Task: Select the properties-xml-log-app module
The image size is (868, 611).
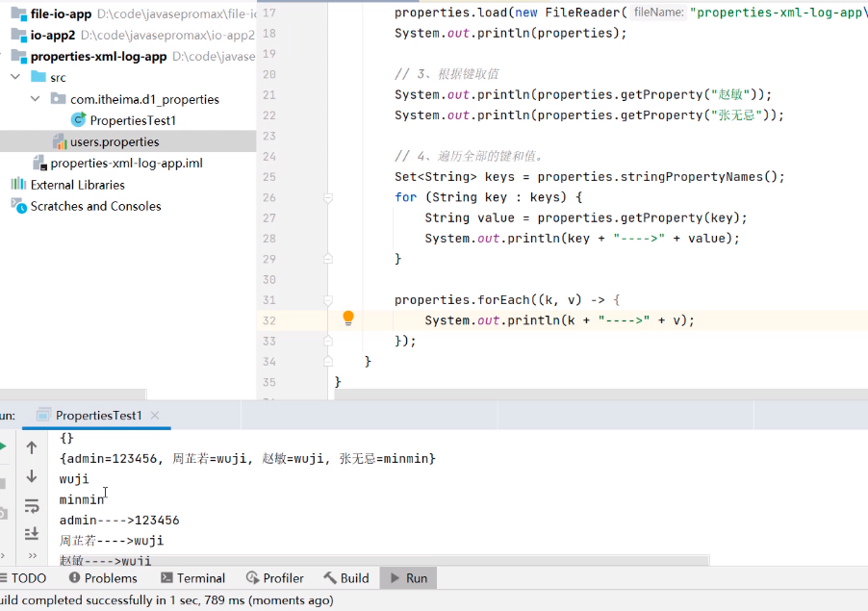Action: (x=98, y=57)
